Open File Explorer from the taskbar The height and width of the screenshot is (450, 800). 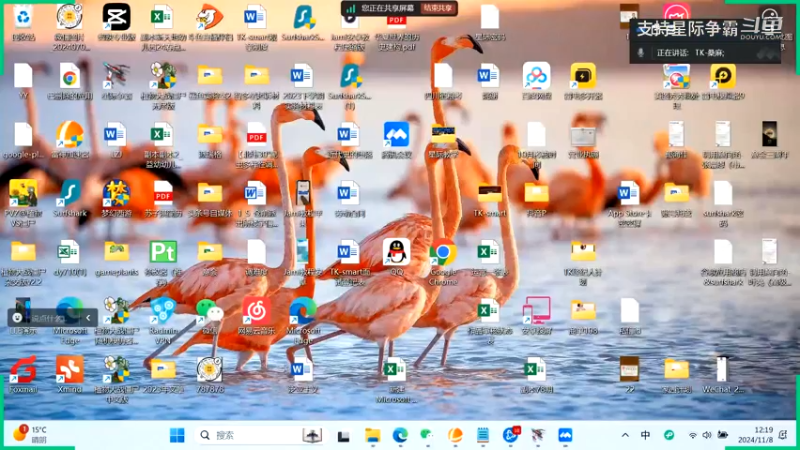point(372,435)
